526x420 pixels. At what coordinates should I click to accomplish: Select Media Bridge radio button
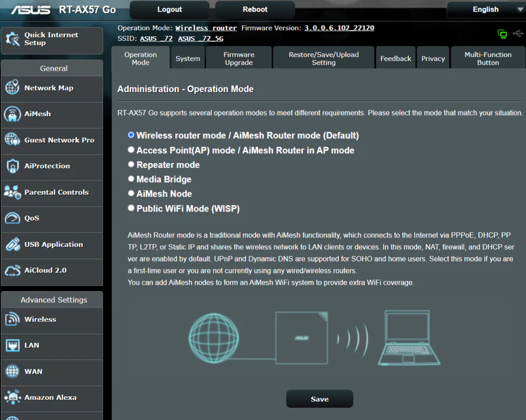pos(131,178)
